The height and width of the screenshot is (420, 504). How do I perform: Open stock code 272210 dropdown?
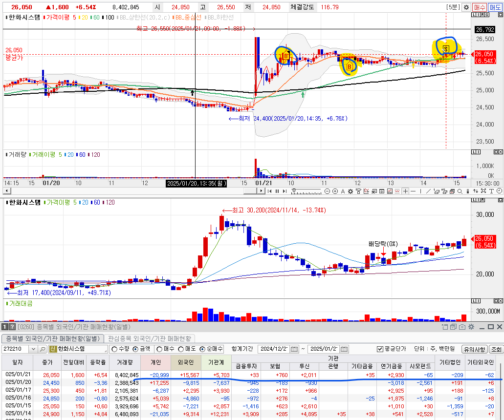click(x=33, y=349)
